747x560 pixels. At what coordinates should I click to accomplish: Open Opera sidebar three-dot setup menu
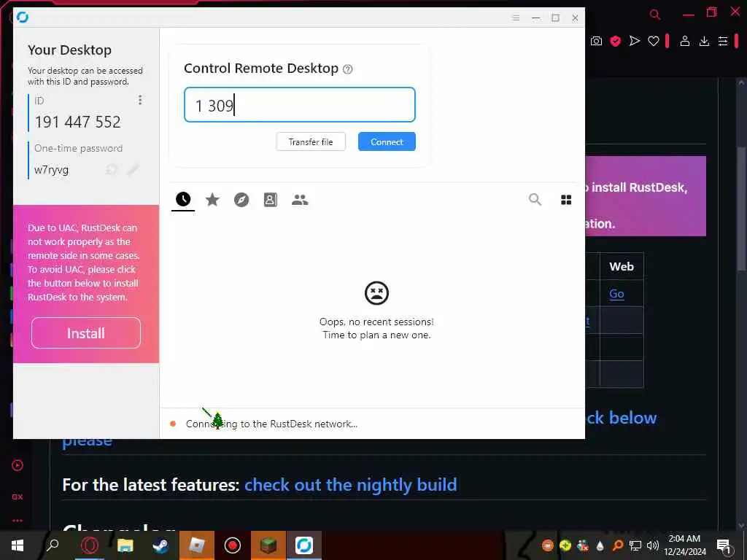tap(18, 521)
